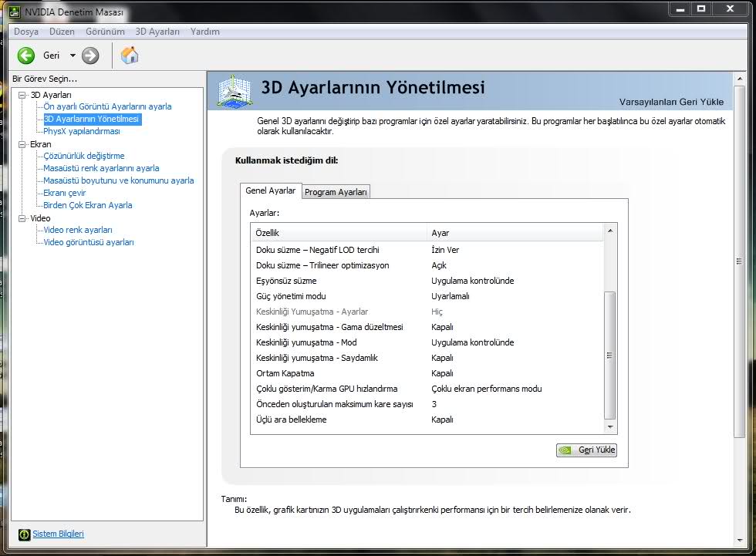
Task: Open Video renk ayarları page
Action: (x=78, y=230)
